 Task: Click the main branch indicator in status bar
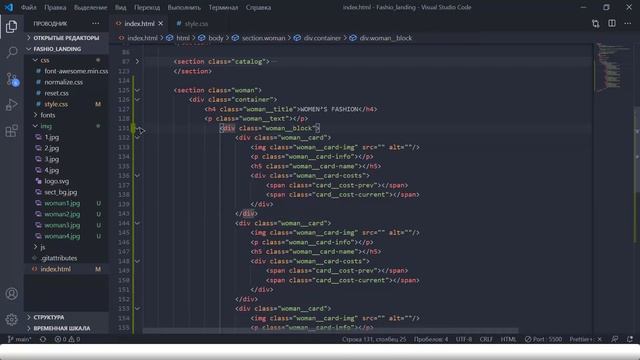[19, 339]
